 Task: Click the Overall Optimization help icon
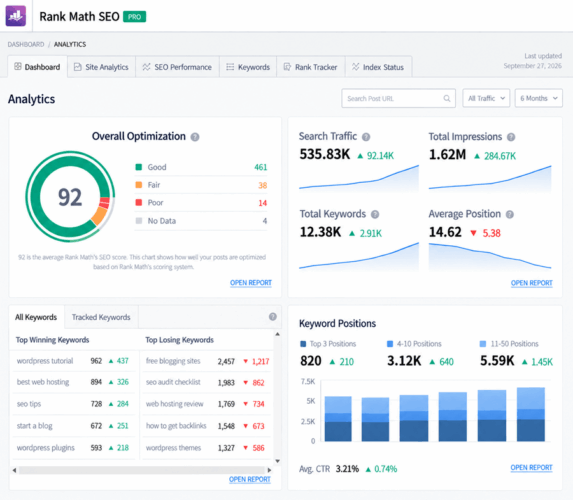pos(195,137)
